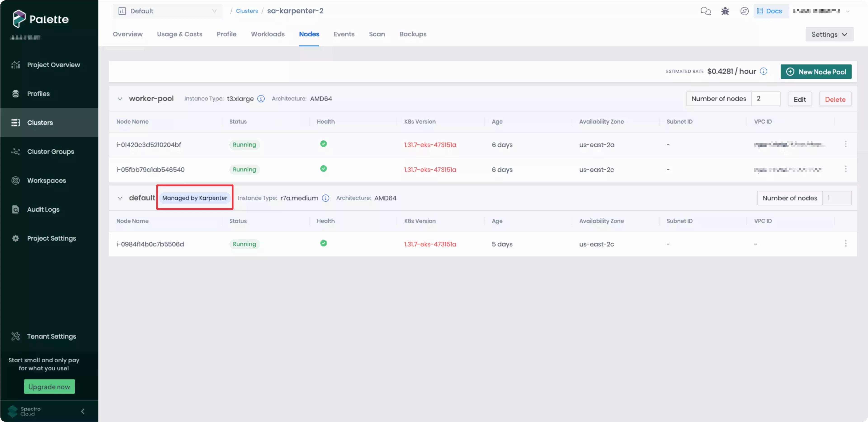Click info icon next to r7a.medium
The height and width of the screenshot is (422, 868).
pos(325,198)
